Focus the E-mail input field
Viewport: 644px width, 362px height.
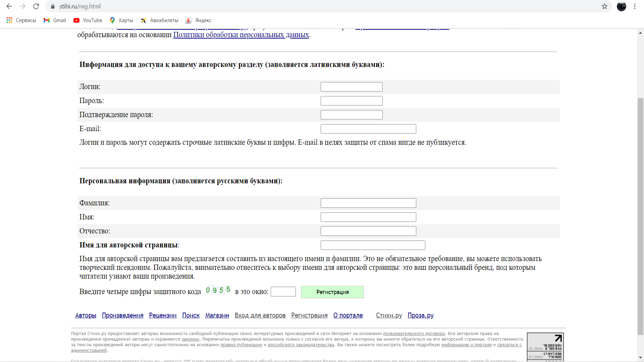click(x=368, y=129)
